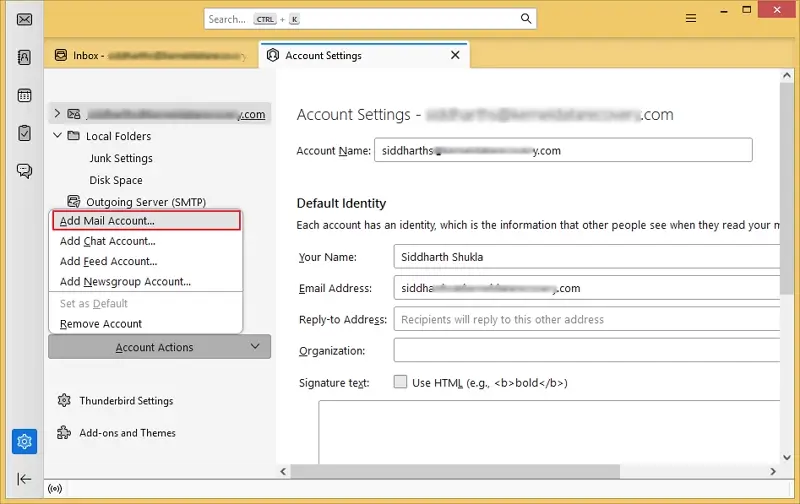Choose Add Feed Account menu item
The width and height of the screenshot is (800, 504).
tap(146, 261)
